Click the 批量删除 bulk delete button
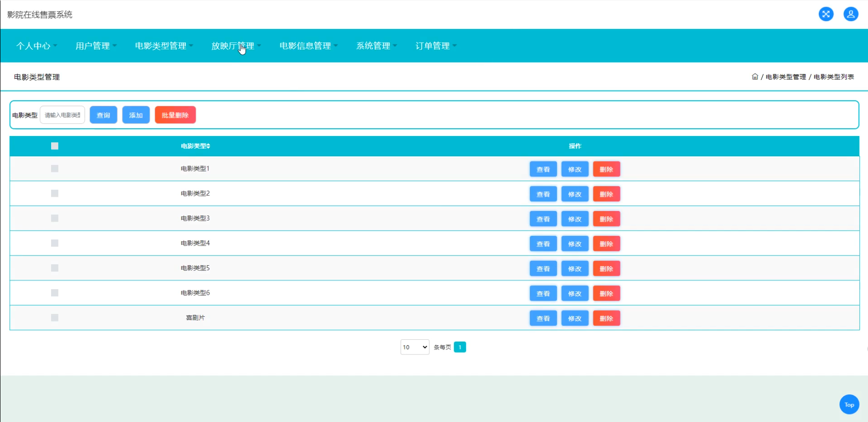The width and height of the screenshot is (868, 422). [x=175, y=115]
